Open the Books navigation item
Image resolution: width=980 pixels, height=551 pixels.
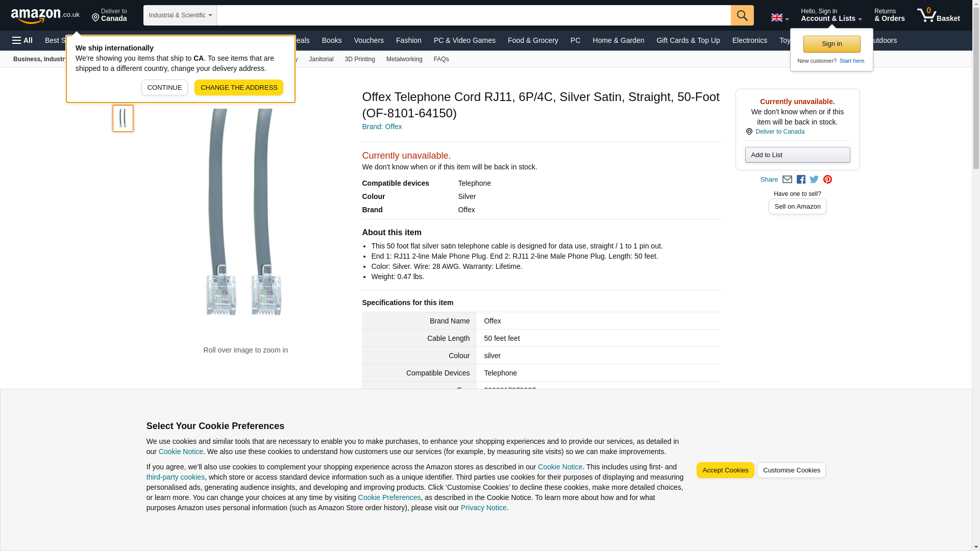(x=331, y=40)
